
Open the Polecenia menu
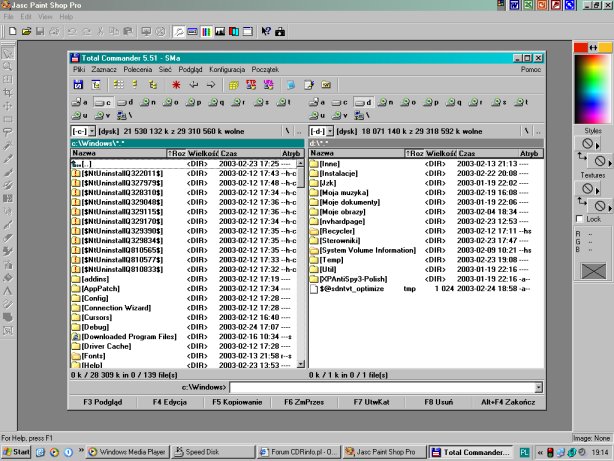(137, 69)
